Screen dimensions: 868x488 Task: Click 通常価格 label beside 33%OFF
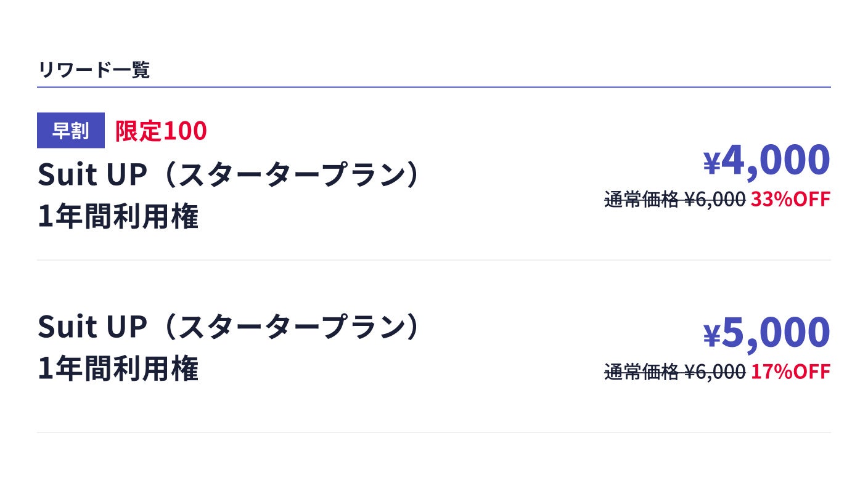pos(641,200)
